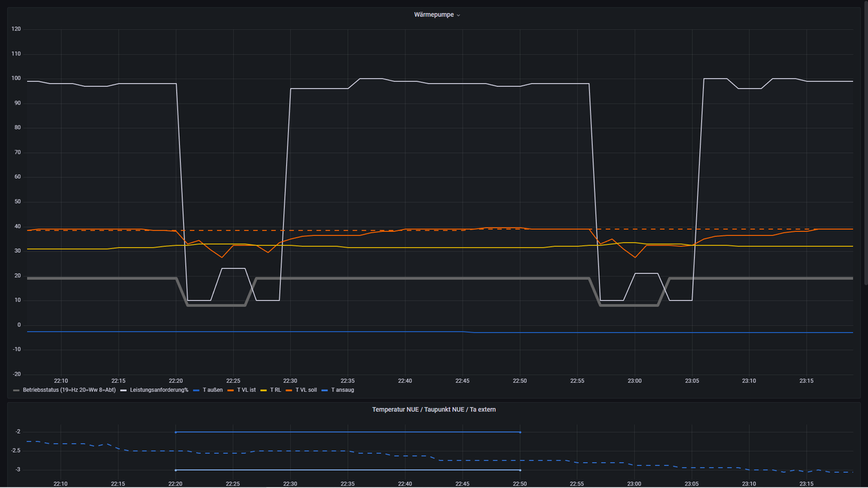Click the 23:00 time label on Wärmepumpe axis
This screenshot has height=488, width=868.
pos(634,382)
